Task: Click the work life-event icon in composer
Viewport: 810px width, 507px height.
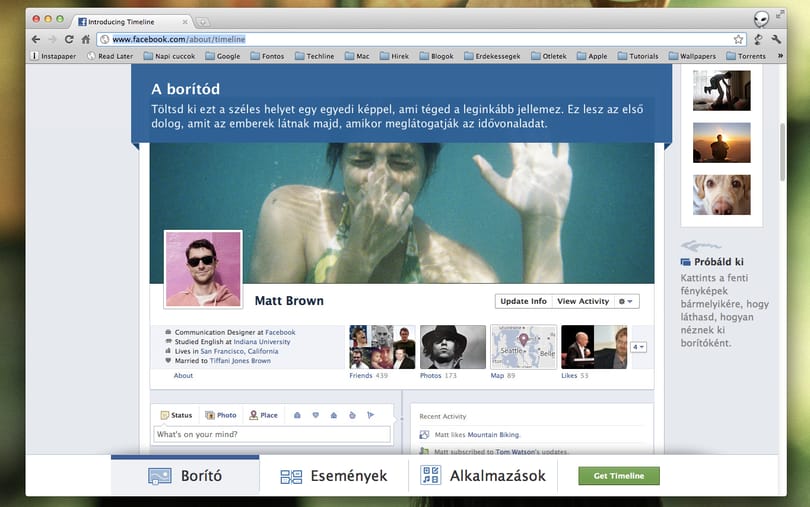Action: 297,415
